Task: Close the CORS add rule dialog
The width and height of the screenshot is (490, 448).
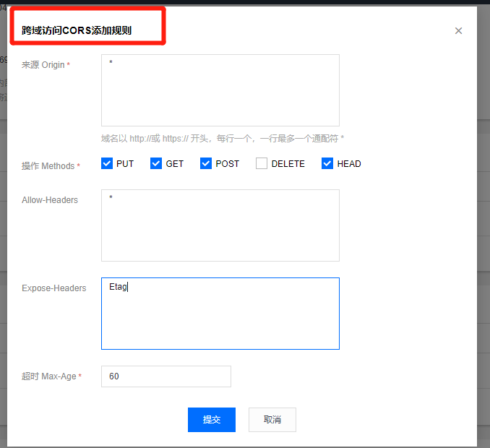Action: tap(458, 30)
